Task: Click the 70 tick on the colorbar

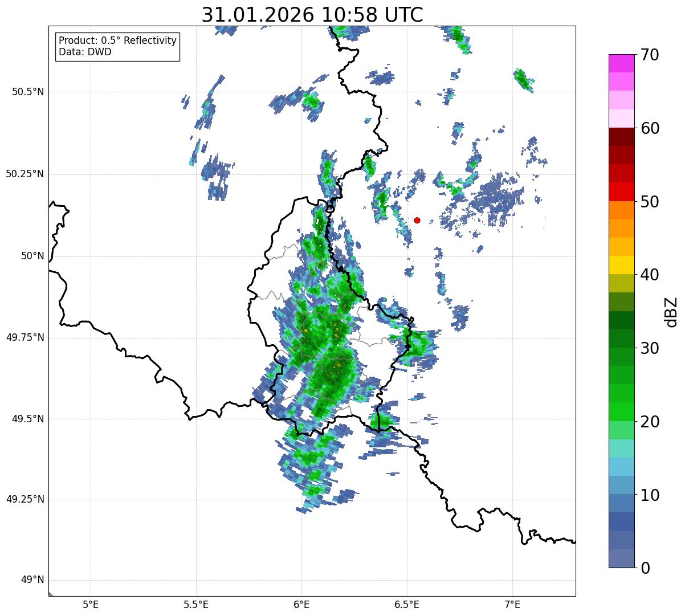Action: 650,55
